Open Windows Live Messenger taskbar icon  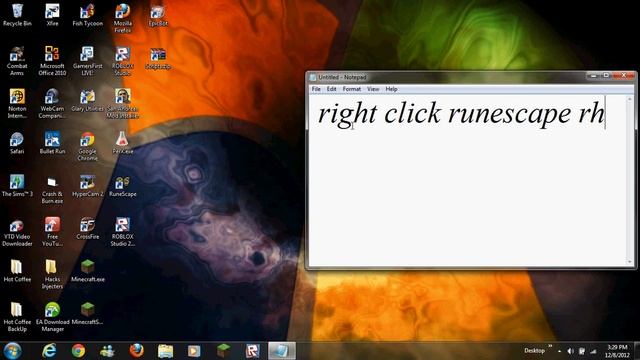[107, 351]
